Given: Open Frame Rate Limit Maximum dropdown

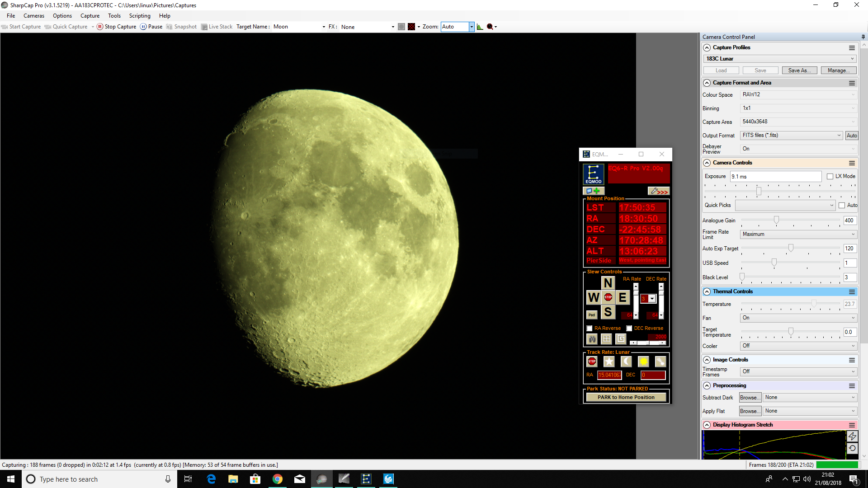Looking at the screenshot, I should click(x=798, y=235).
